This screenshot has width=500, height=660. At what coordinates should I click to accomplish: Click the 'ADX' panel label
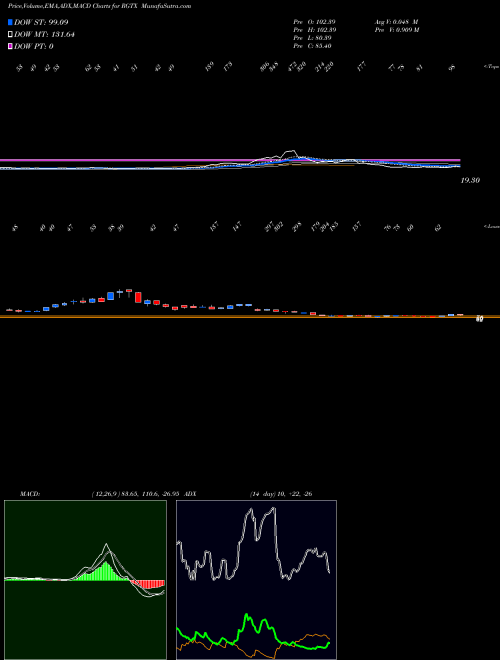tap(191, 493)
